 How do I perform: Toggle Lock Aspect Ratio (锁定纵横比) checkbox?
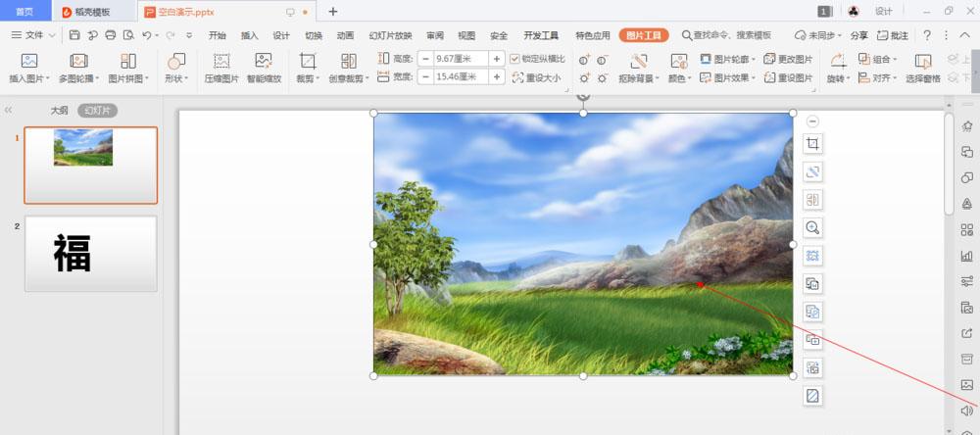(514, 59)
